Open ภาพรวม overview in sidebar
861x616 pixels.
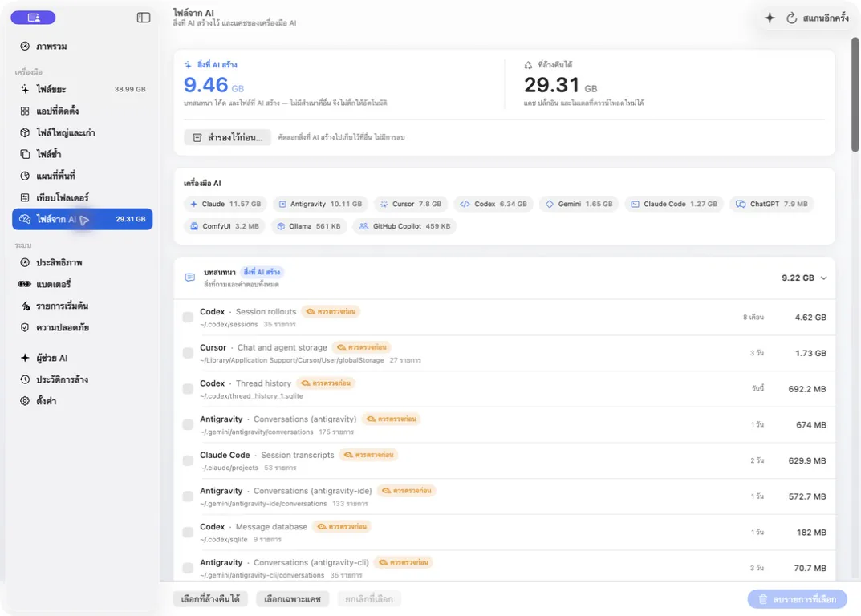[x=82, y=46]
